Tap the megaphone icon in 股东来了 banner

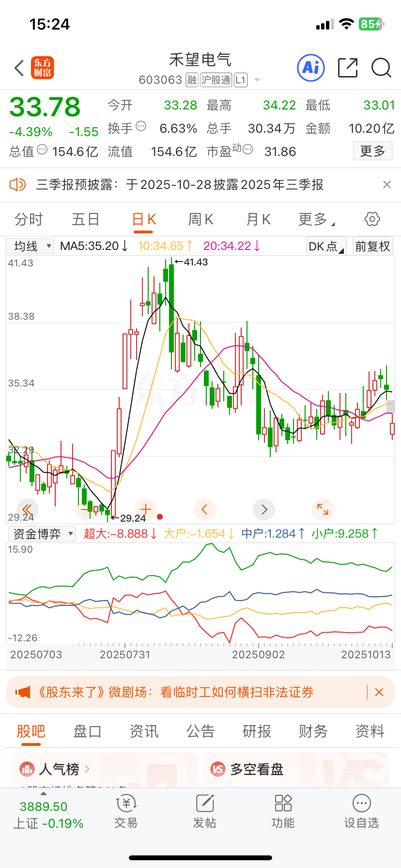click(x=23, y=692)
